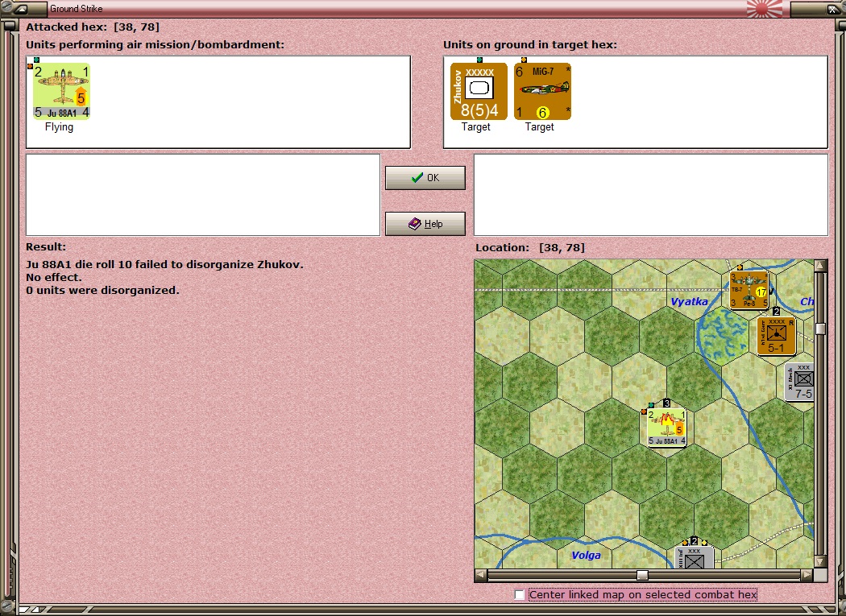
Task: Click the map vertical scrollbar up arrow
Action: pos(821,265)
